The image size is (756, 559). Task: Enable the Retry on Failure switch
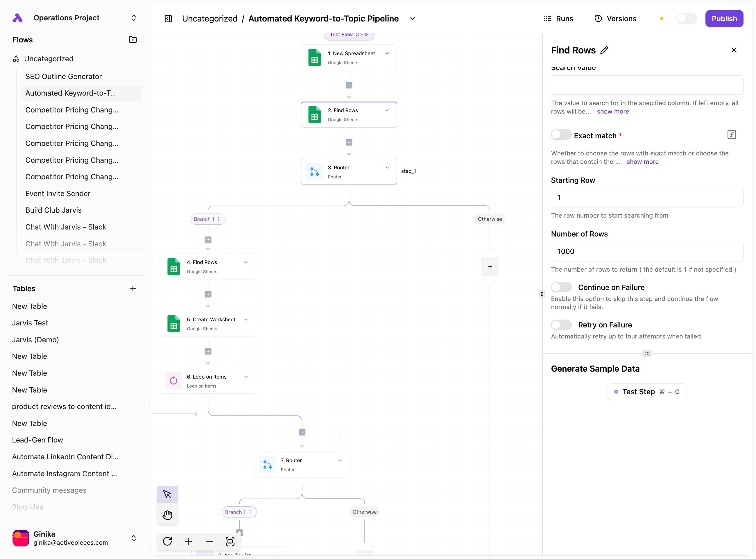(x=561, y=325)
